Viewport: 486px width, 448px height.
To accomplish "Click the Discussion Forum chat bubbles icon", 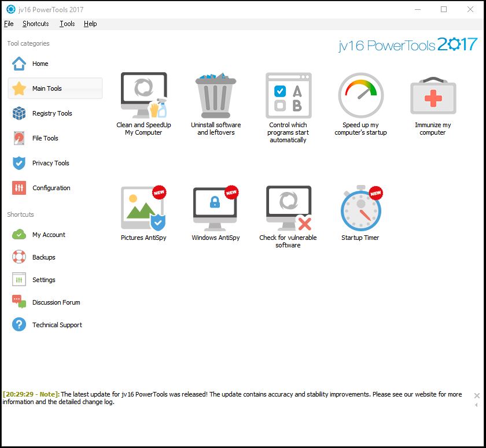I will click(x=19, y=302).
